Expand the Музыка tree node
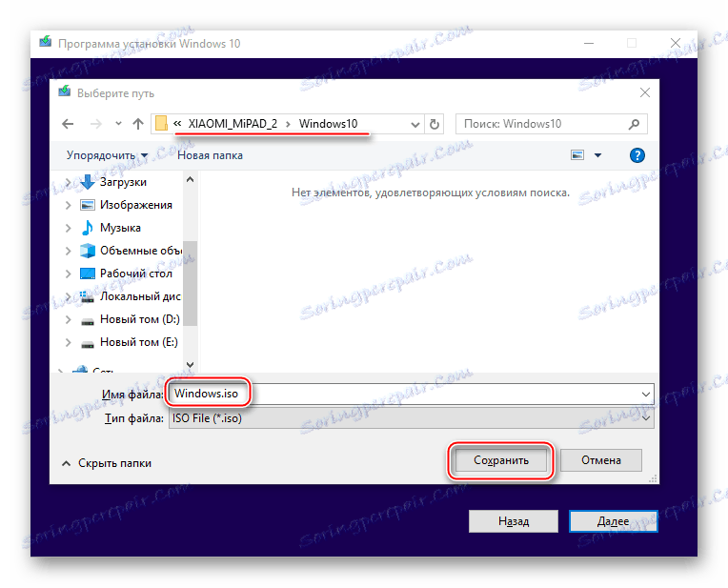Image resolution: width=728 pixels, height=588 pixels. (x=69, y=228)
